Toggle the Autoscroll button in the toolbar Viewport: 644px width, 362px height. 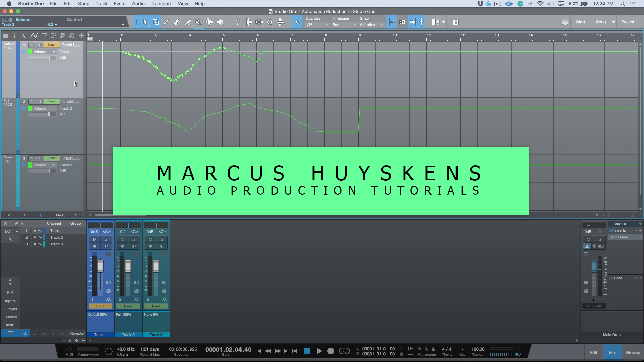click(412, 22)
